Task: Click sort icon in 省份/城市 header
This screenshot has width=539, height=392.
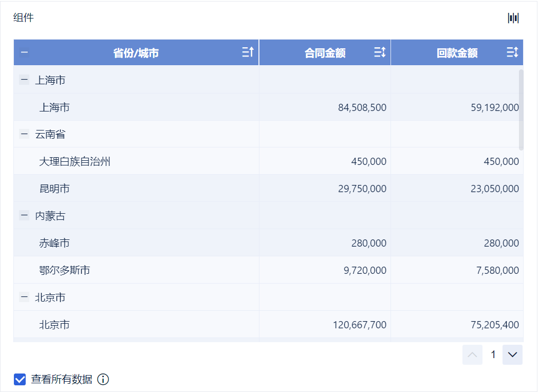Action: pos(248,52)
